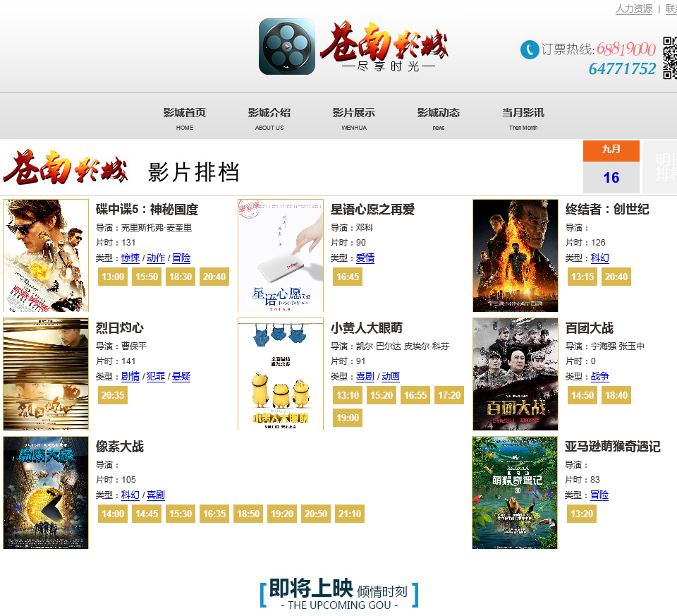Select the 17:20 showtime for 小黄人大眼萌
677x616 pixels.
click(449, 395)
